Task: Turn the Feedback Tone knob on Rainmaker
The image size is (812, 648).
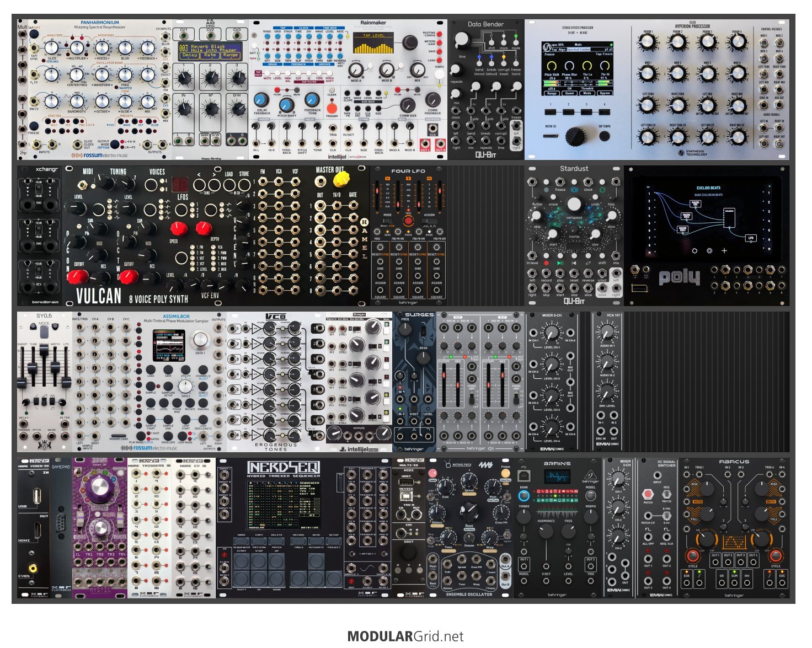Action: click(x=312, y=100)
